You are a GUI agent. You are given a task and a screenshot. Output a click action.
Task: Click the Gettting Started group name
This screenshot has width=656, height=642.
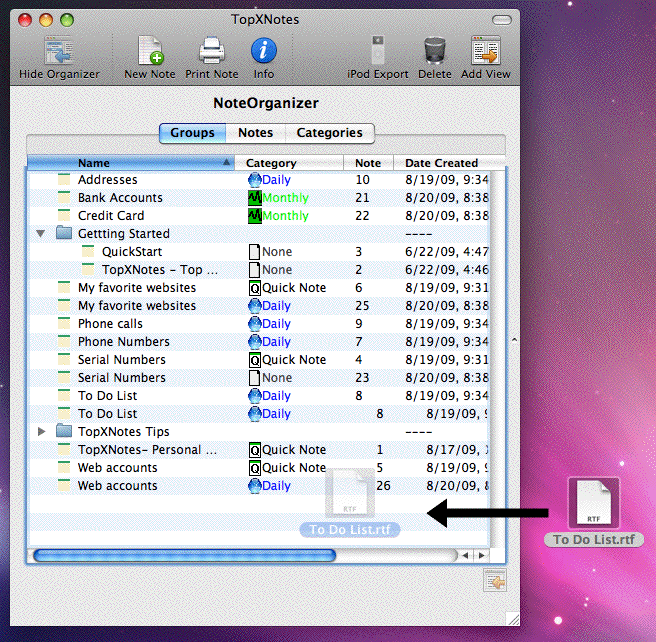coord(124,233)
